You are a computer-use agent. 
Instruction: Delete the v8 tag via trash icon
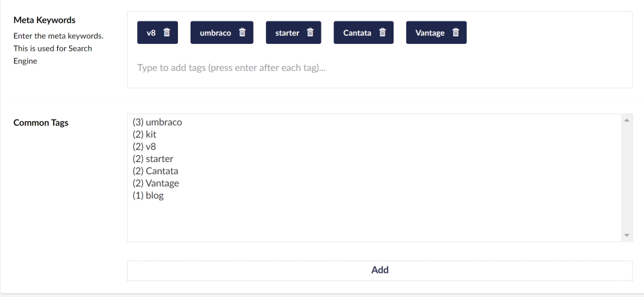click(x=167, y=33)
